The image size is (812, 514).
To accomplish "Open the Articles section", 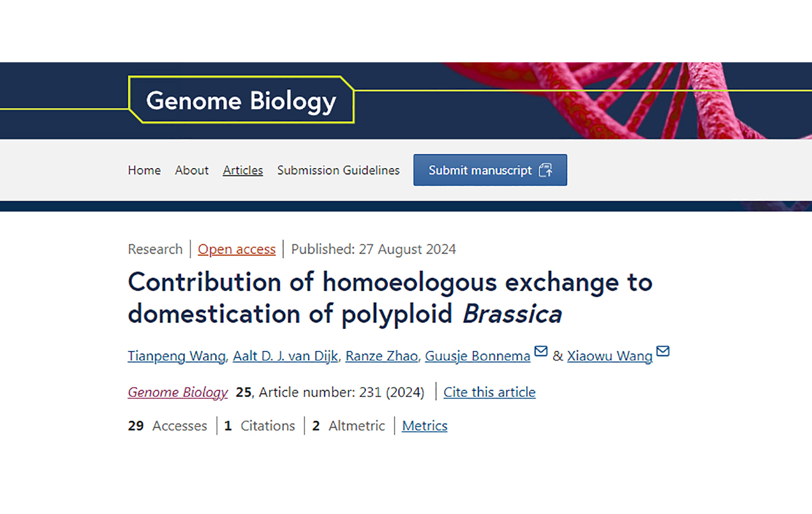I will pyautogui.click(x=242, y=170).
